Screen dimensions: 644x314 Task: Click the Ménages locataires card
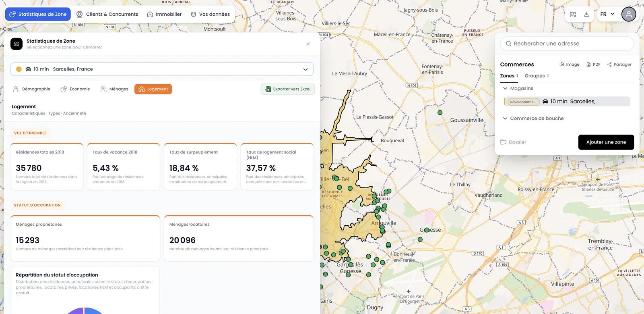pos(239,238)
